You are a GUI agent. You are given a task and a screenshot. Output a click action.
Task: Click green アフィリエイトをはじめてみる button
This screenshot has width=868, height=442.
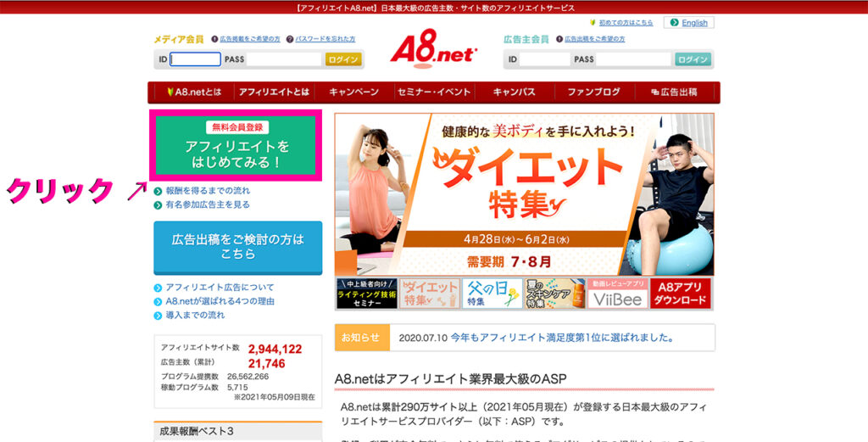pyautogui.click(x=236, y=145)
